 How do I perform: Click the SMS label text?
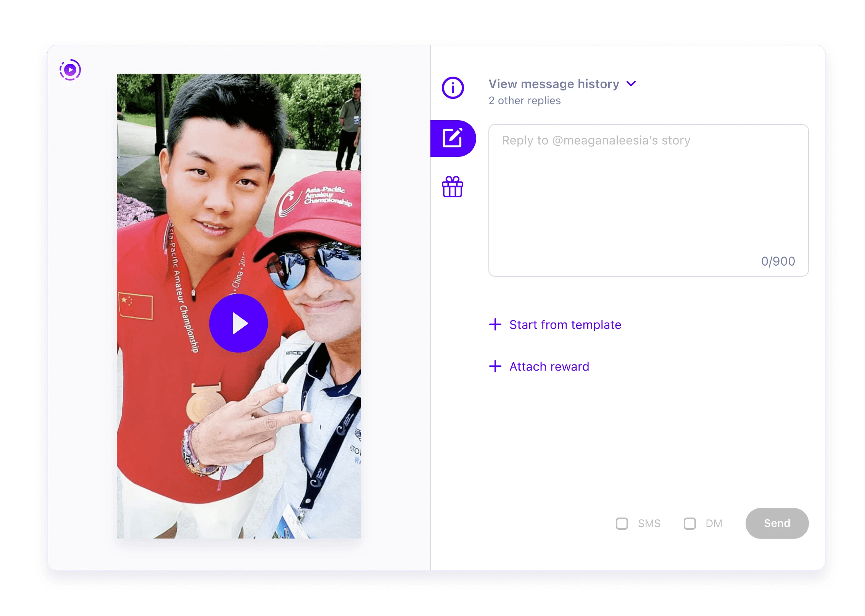(649, 523)
